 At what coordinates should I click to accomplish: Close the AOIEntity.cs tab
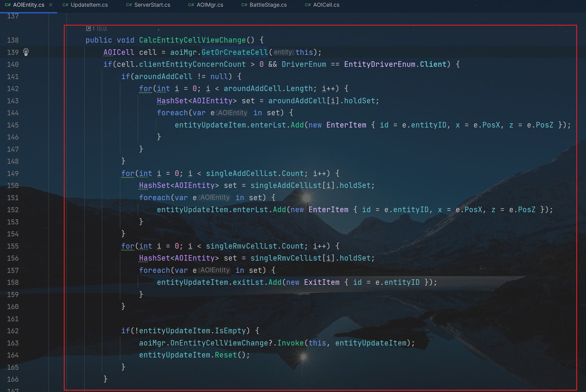click(x=51, y=5)
